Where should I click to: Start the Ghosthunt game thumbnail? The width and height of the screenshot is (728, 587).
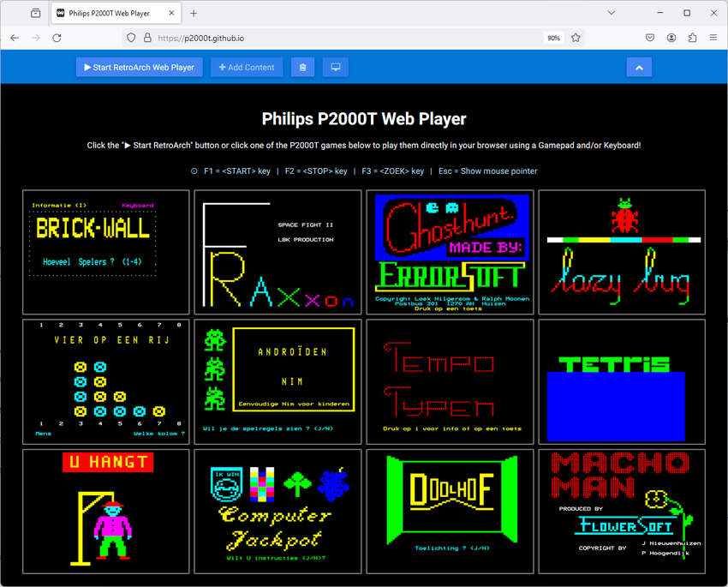(450, 252)
